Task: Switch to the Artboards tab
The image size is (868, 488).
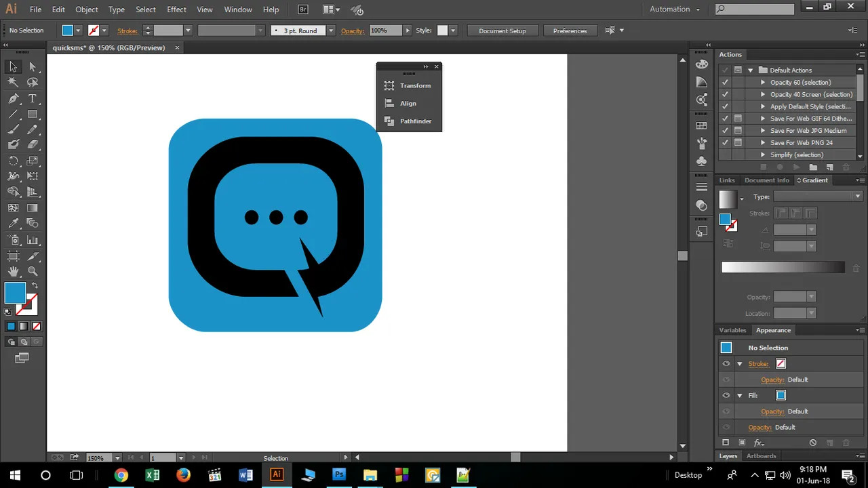Action: click(x=761, y=456)
